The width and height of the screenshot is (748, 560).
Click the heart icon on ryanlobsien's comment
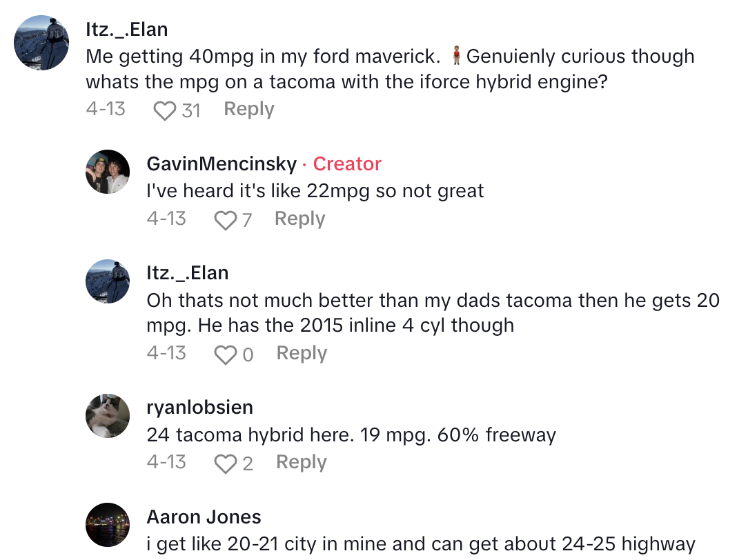click(x=226, y=462)
